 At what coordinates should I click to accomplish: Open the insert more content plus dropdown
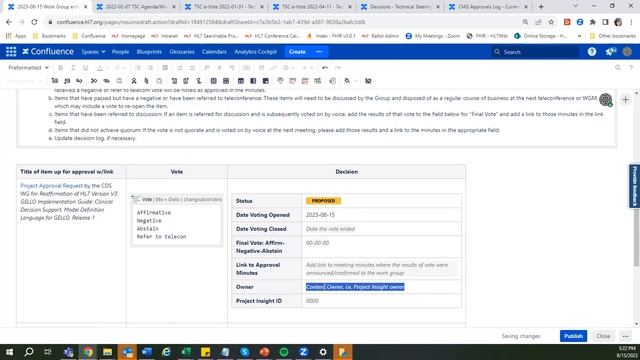(x=307, y=68)
